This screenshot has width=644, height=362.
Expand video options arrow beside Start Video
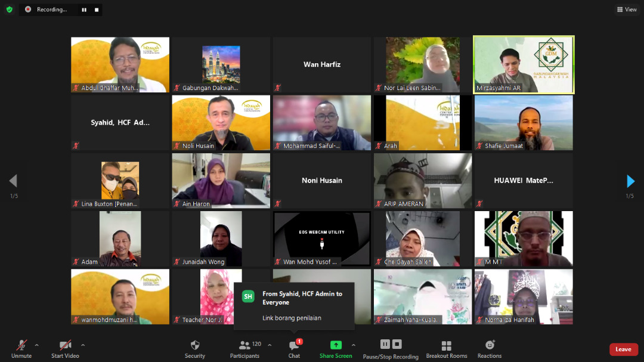83,345
